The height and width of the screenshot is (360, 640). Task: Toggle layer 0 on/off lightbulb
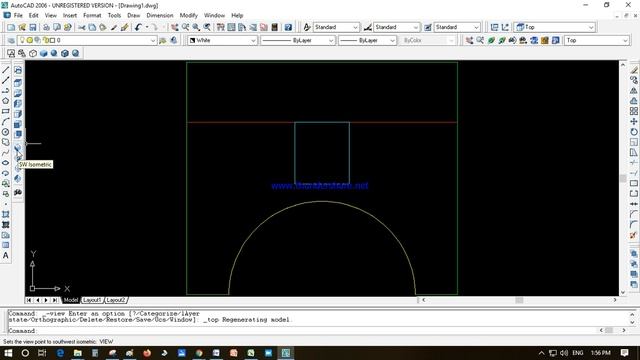click(22, 40)
